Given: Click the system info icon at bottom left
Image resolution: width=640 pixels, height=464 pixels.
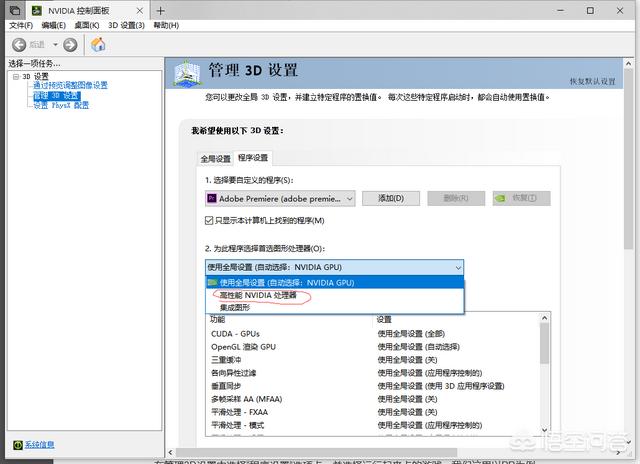Looking at the screenshot, I should pos(18,445).
